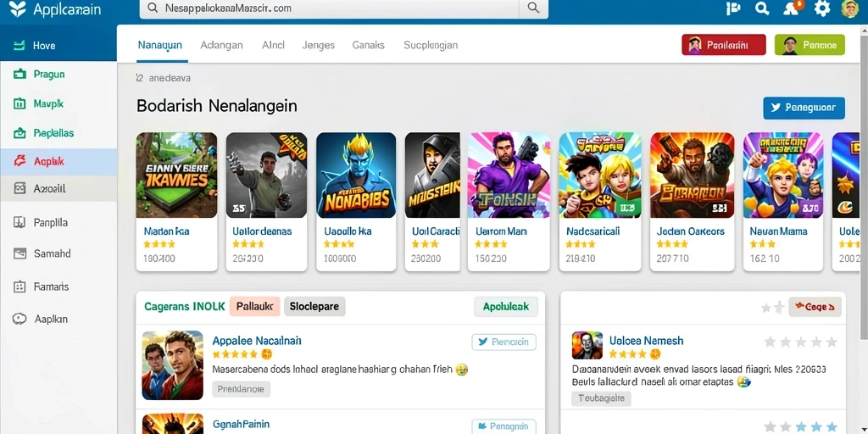Open the flag icon in top bar

point(733,8)
